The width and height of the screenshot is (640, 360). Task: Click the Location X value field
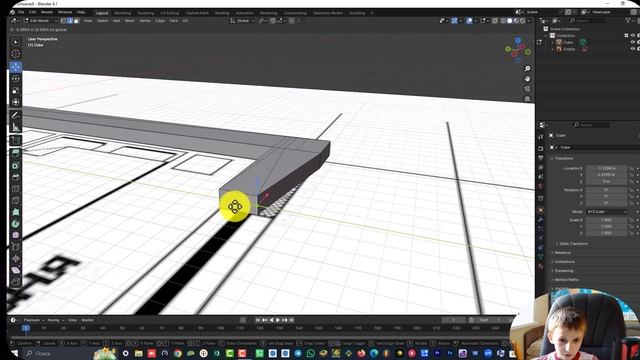click(x=607, y=168)
